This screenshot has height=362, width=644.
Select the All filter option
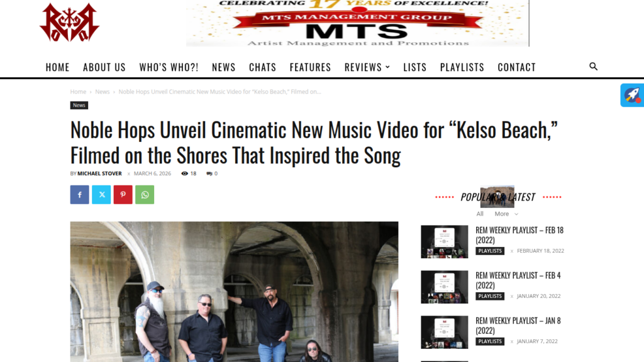(480, 214)
